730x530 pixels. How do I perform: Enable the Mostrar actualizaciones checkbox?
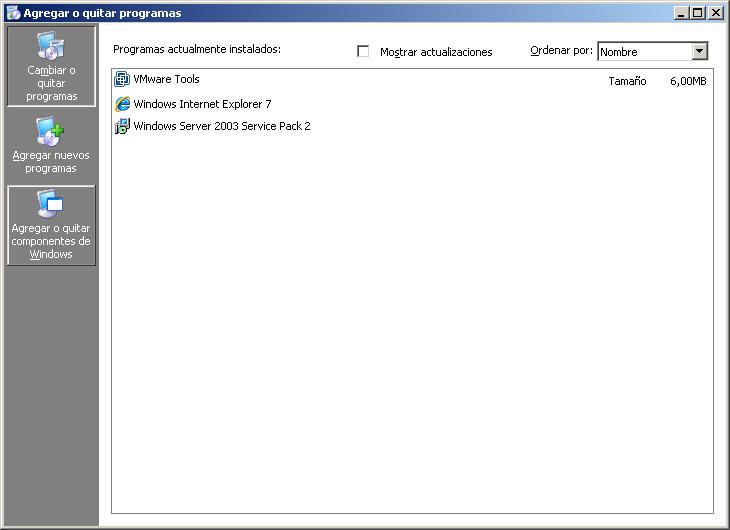coord(363,52)
